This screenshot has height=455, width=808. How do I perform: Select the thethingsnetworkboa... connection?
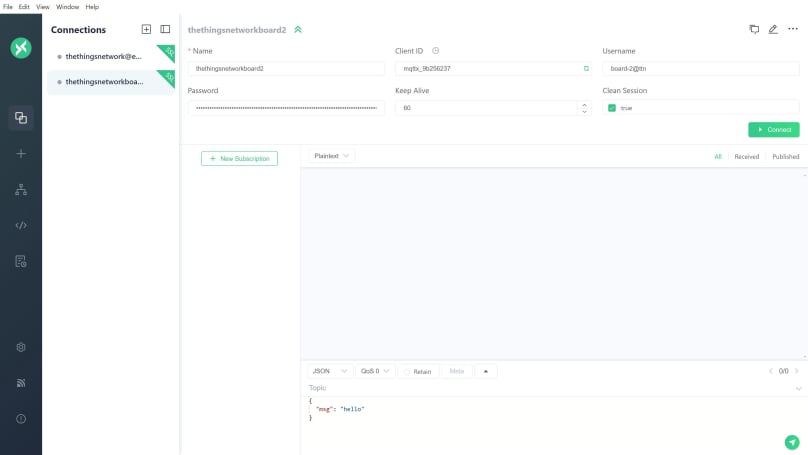(x=111, y=82)
